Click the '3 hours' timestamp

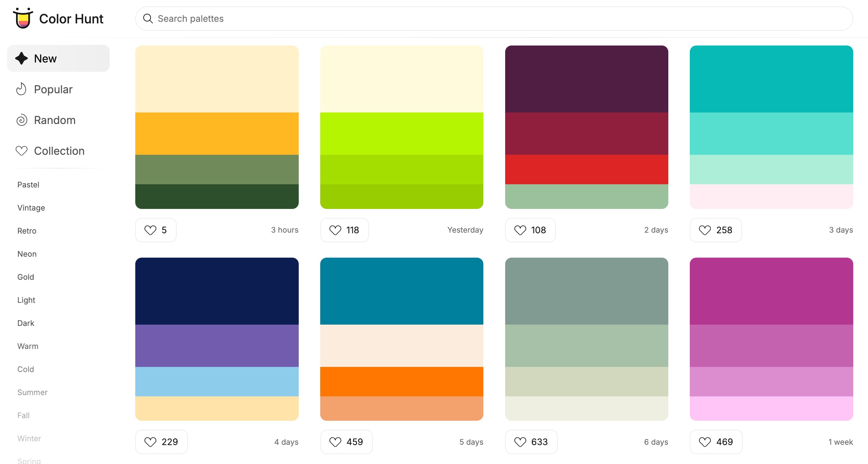click(285, 230)
